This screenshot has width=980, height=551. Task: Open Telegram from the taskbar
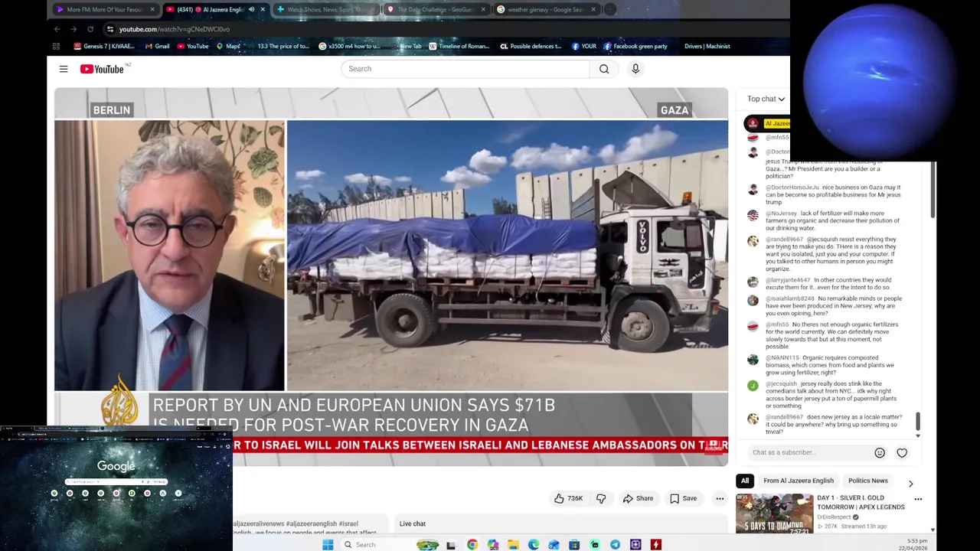click(x=615, y=544)
